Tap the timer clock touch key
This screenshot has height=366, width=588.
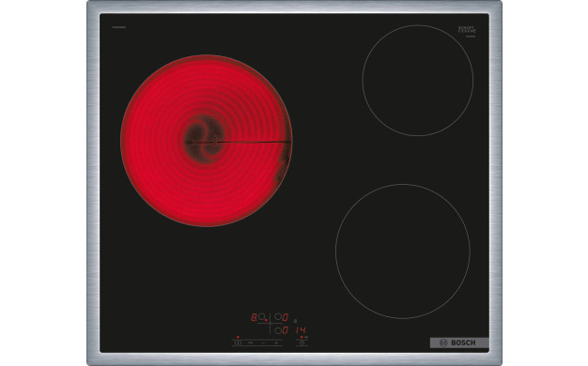[x=302, y=343]
